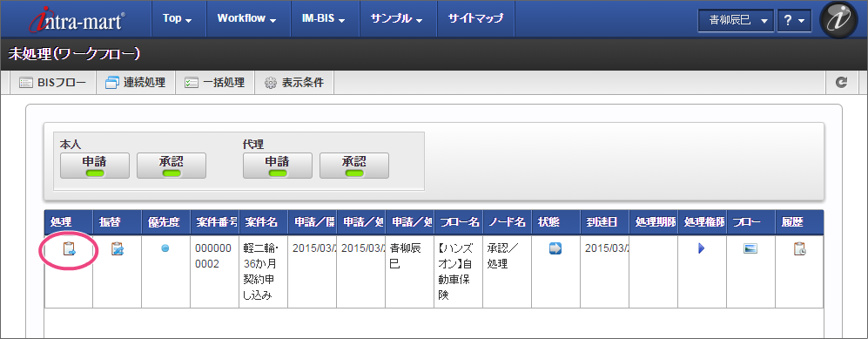Open the サイトマップ menu item
This screenshot has height=339, width=868.
pos(475,18)
